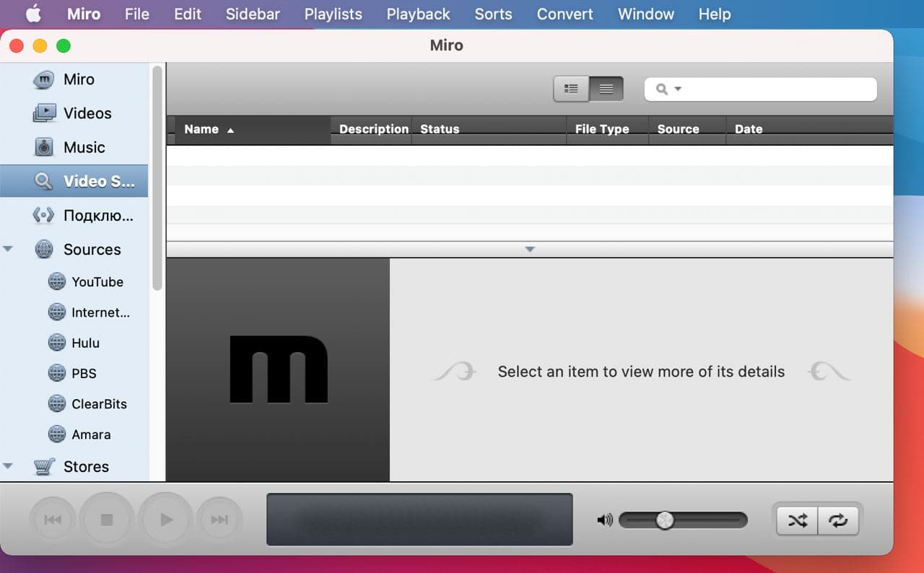Select the YouTube source label

[97, 282]
